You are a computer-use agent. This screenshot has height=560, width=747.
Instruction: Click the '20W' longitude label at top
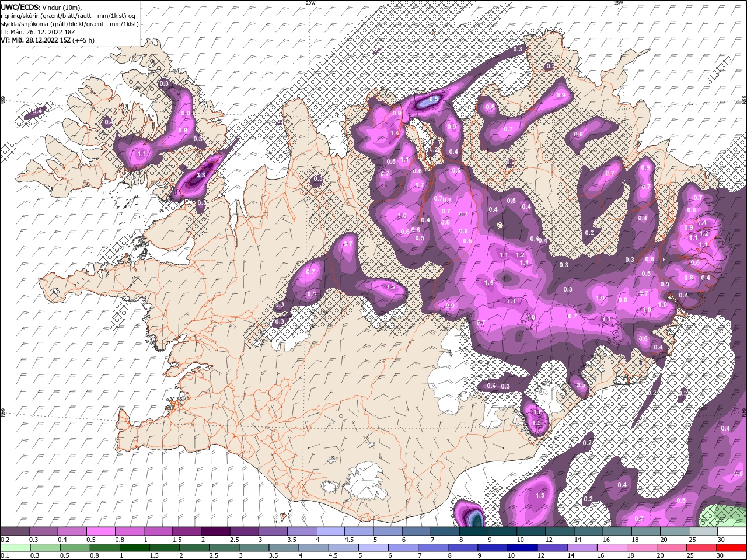(310, 3)
